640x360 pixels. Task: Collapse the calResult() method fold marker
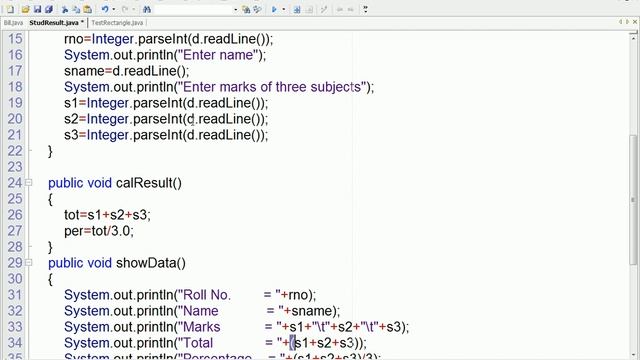click(29, 183)
